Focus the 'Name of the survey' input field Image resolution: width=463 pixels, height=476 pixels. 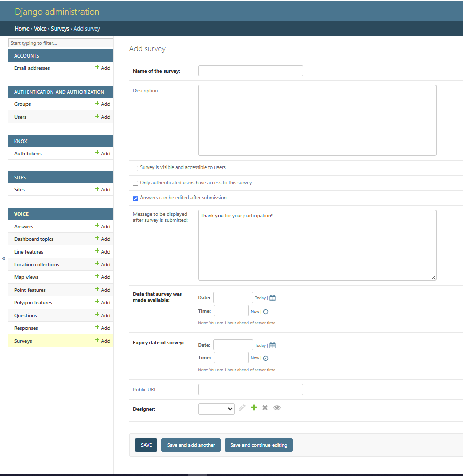pyautogui.click(x=250, y=71)
